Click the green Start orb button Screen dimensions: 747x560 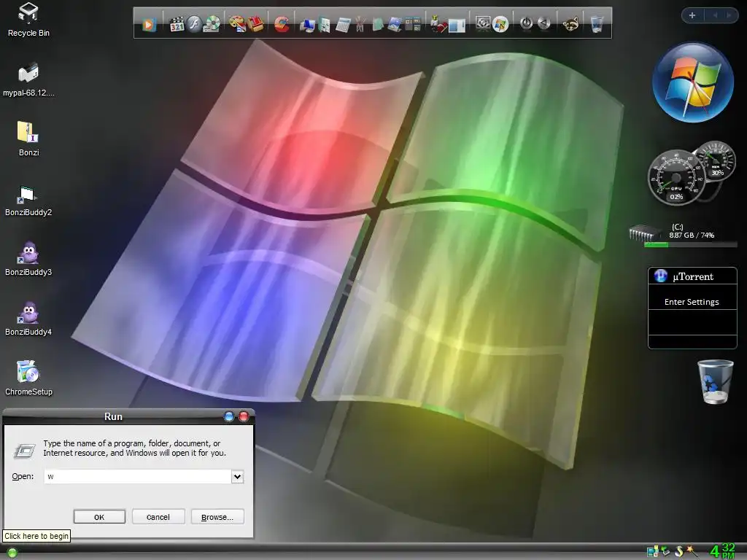pyautogui.click(x=12, y=553)
